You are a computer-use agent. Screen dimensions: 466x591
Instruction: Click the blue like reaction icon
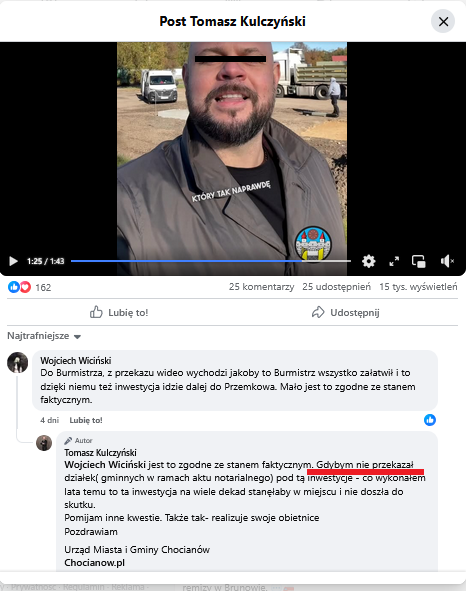tap(14, 287)
